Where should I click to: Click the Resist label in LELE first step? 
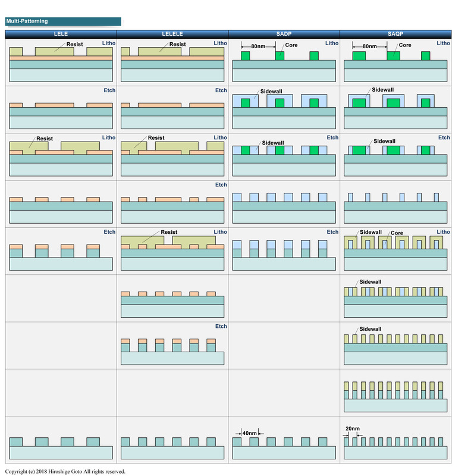coord(75,44)
